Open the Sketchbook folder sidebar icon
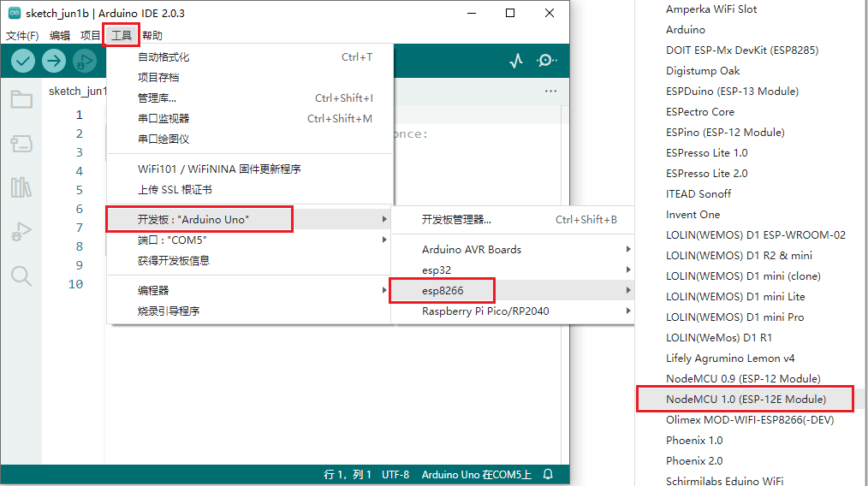 pos(21,99)
